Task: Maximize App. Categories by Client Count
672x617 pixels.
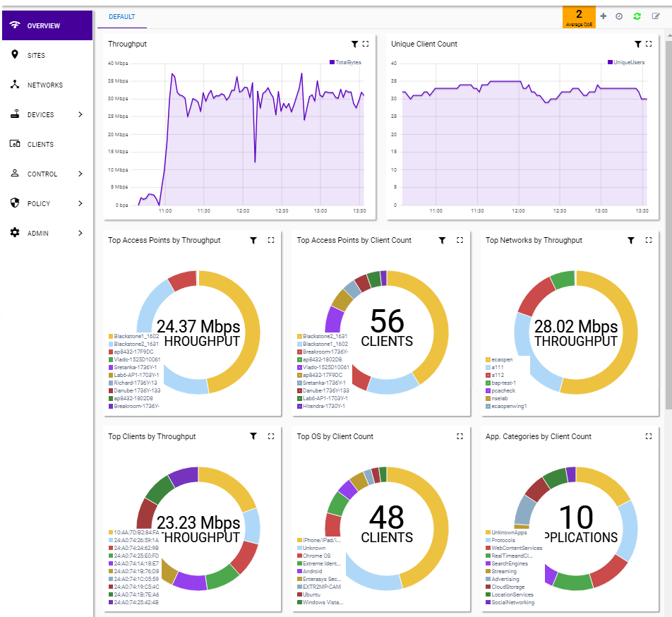Action: (x=649, y=436)
